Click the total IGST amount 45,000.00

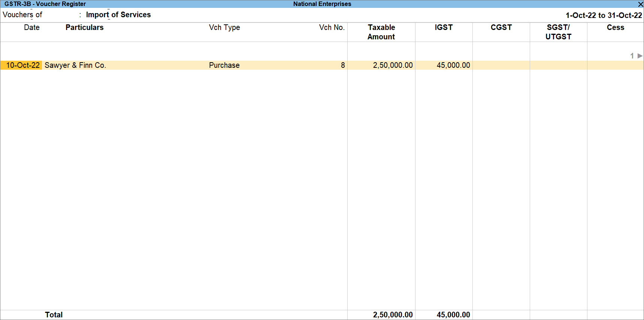pos(453,315)
